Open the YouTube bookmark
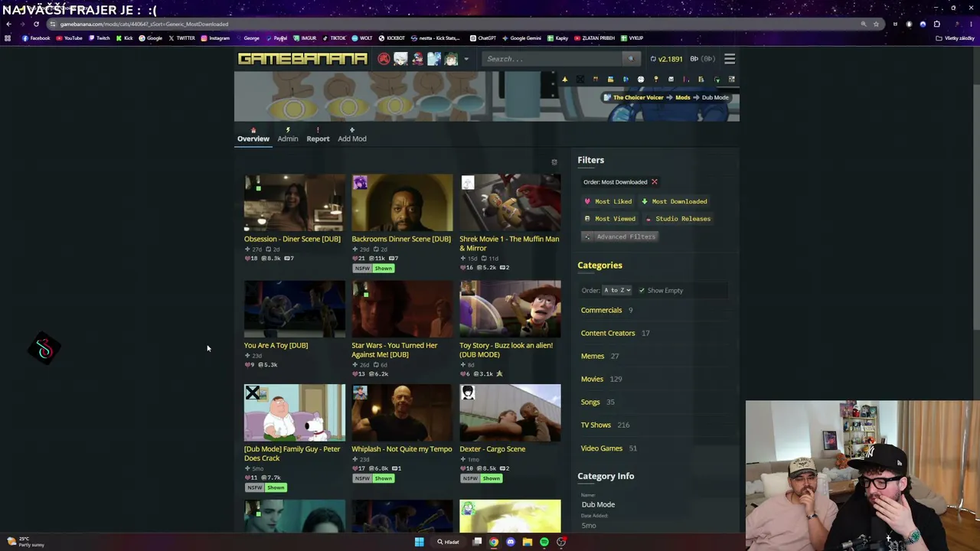Image resolution: width=980 pixels, height=551 pixels. click(x=70, y=38)
